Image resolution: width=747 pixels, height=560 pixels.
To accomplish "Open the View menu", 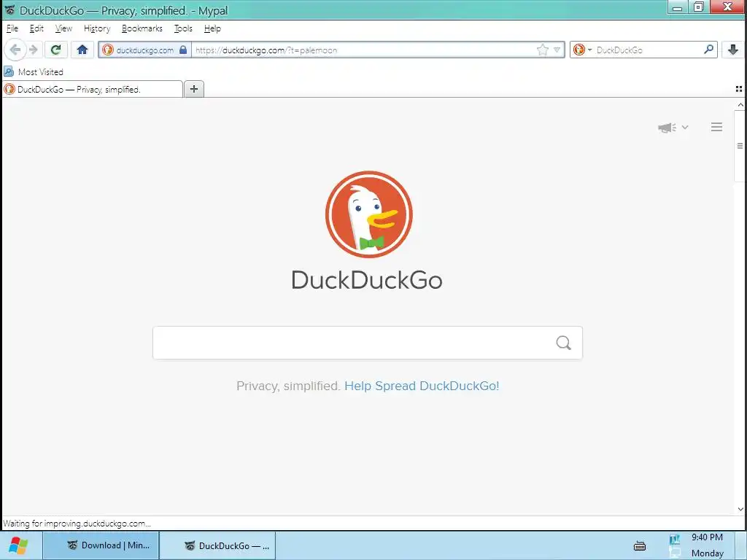I will (63, 28).
